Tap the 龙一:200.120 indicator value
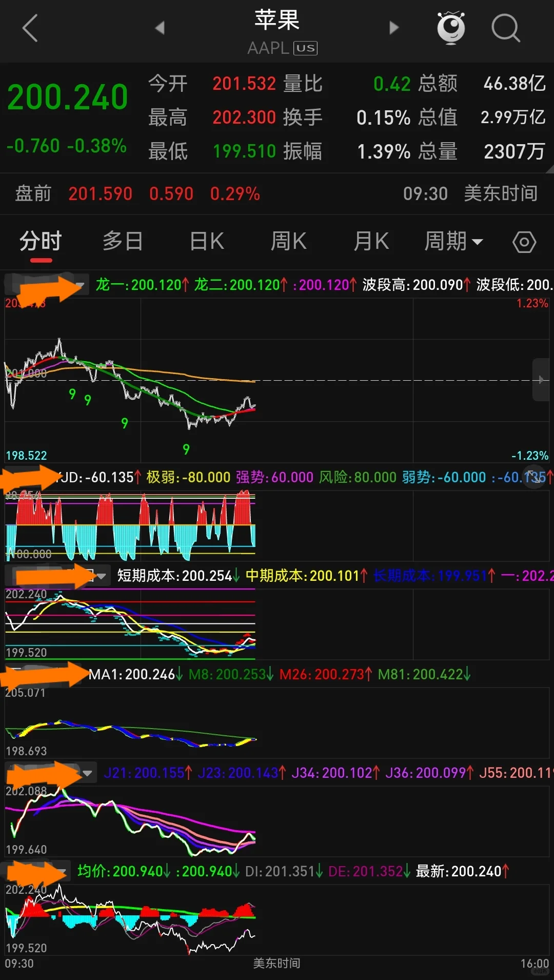 [x=142, y=285]
